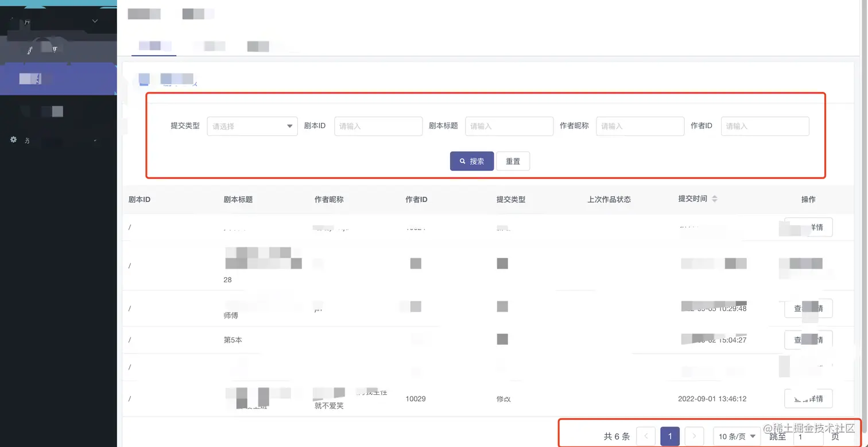Click the 2022-09-01 13:46:12 timestamp cell
Viewport: 868px width, 447px height.
tap(712, 399)
